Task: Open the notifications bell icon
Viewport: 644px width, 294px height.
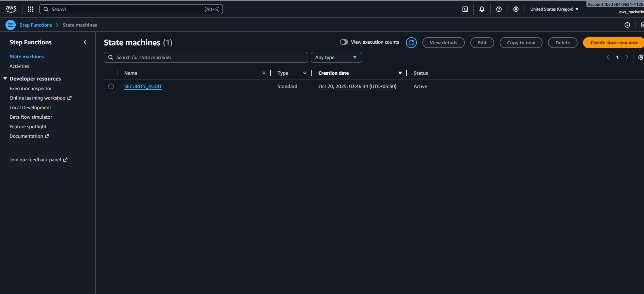Action: (x=482, y=9)
